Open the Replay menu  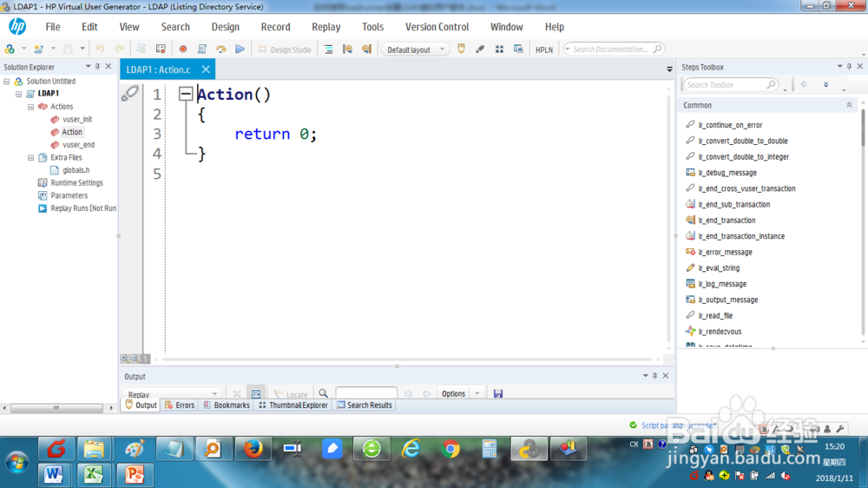coord(326,27)
